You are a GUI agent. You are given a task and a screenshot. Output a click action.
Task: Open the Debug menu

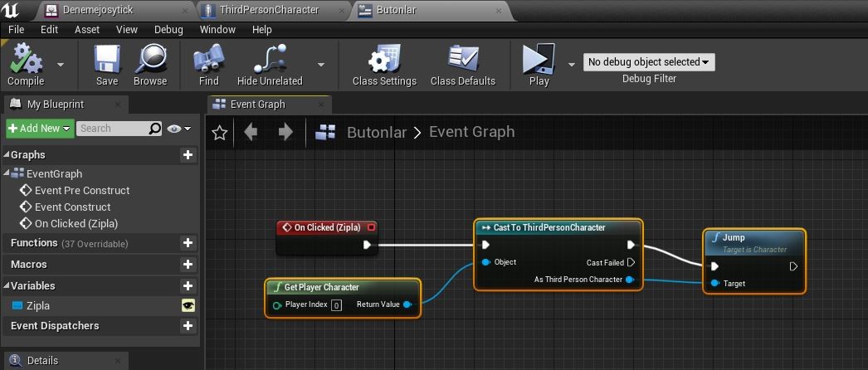pos(168,30)
